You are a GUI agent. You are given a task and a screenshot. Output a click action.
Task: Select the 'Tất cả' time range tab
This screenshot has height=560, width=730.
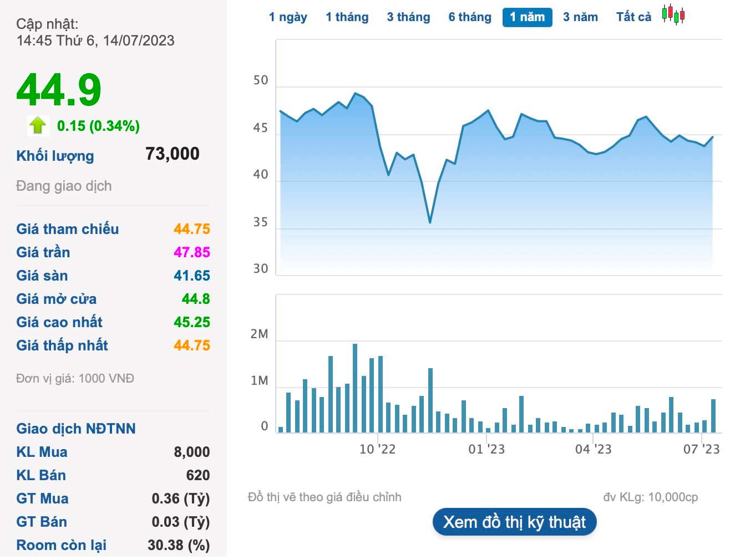coord(634,17)
